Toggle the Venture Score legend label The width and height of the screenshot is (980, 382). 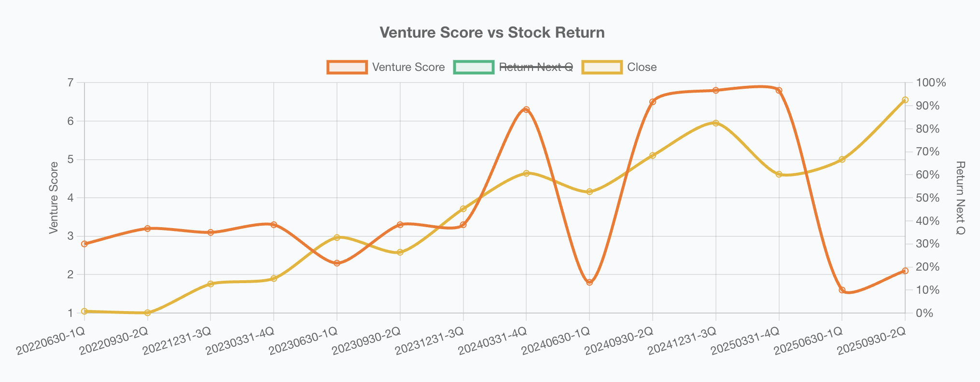[x=408, y=67]
